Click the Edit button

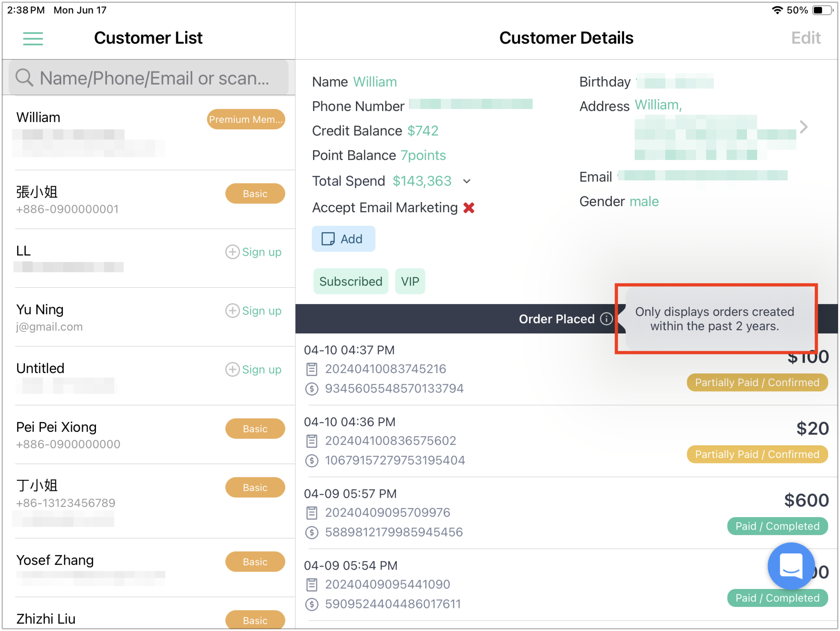[x=806, y=38]
